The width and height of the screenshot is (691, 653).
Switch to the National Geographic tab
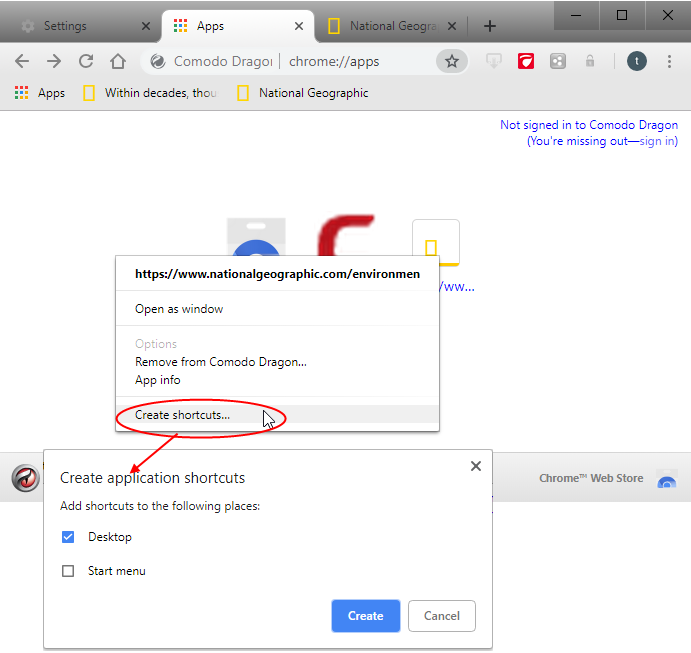392,26
